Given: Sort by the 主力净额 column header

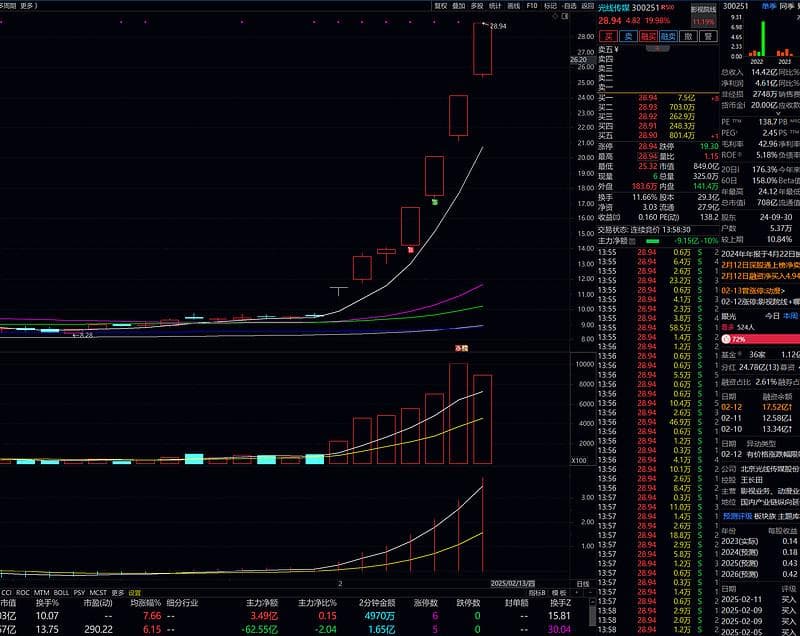Looking at the screenshot, I should [x=262, y=603].
